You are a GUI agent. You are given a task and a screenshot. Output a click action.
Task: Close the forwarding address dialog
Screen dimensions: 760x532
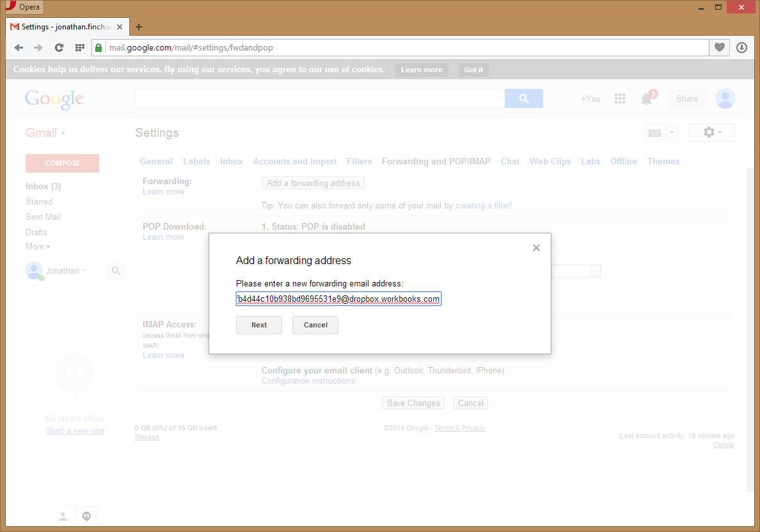point(536,247)
